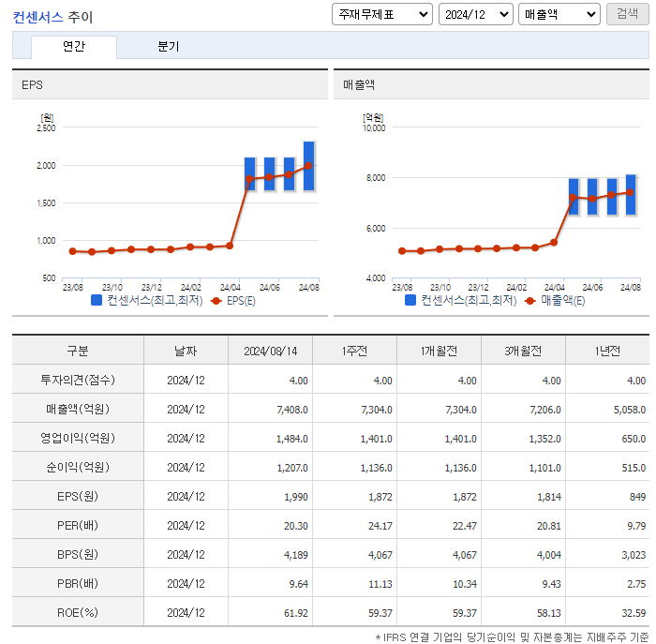Click the EPS chart panel title
656x644 pixels.
[x=32, y=85]
